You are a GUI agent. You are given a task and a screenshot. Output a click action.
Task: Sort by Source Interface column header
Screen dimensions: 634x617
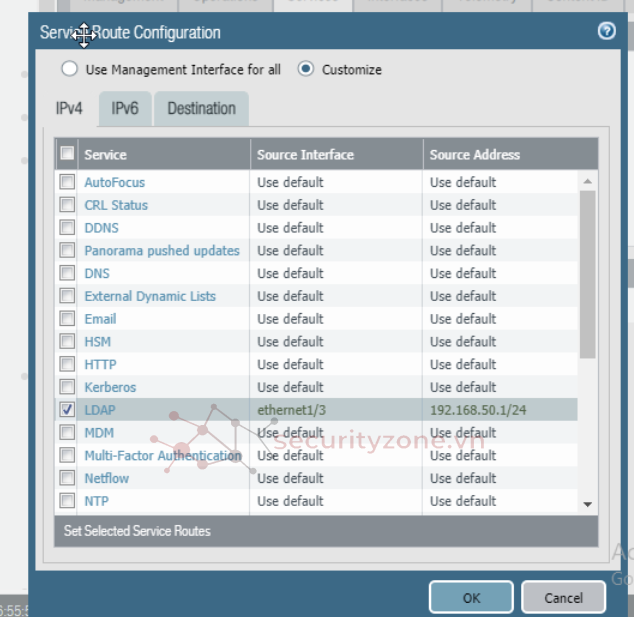point(305,154)
